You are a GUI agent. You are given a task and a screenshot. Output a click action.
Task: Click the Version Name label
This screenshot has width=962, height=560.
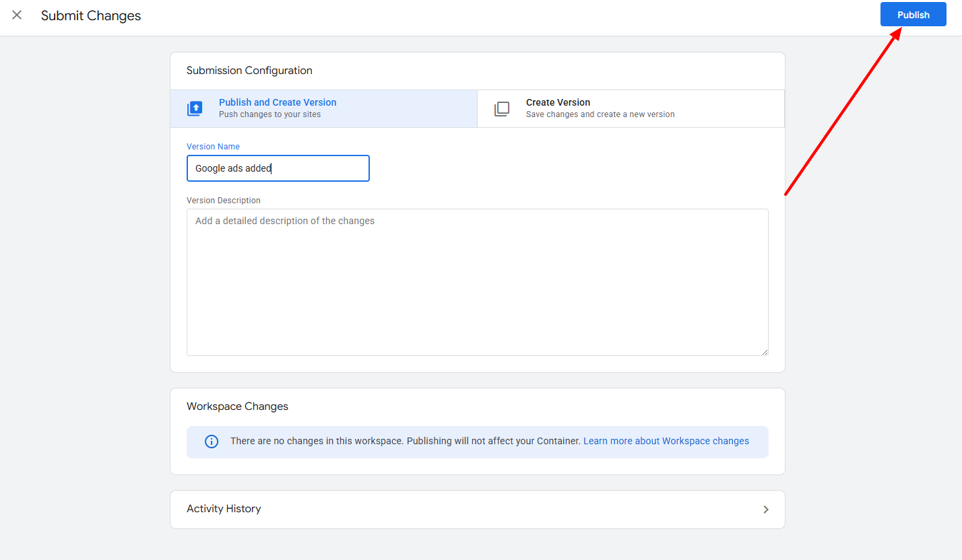(213, 147)
